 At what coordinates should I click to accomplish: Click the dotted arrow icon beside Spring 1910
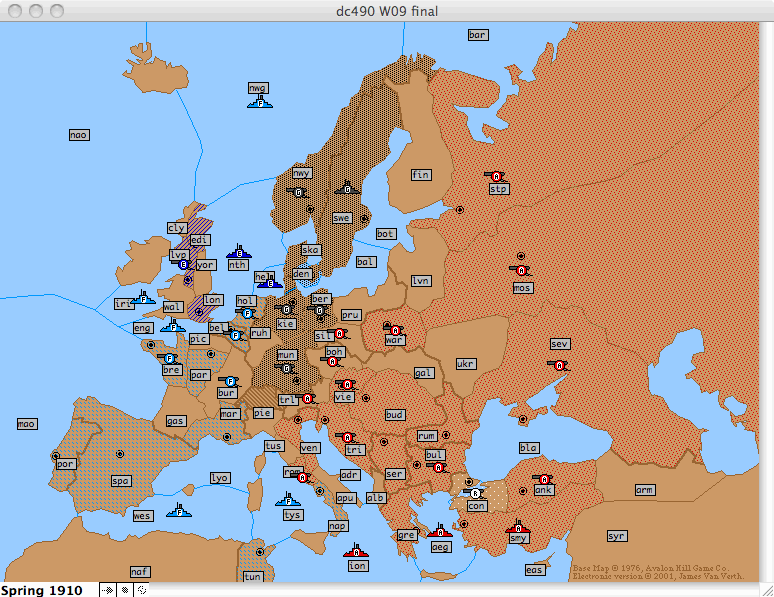[x=108, y=590]
